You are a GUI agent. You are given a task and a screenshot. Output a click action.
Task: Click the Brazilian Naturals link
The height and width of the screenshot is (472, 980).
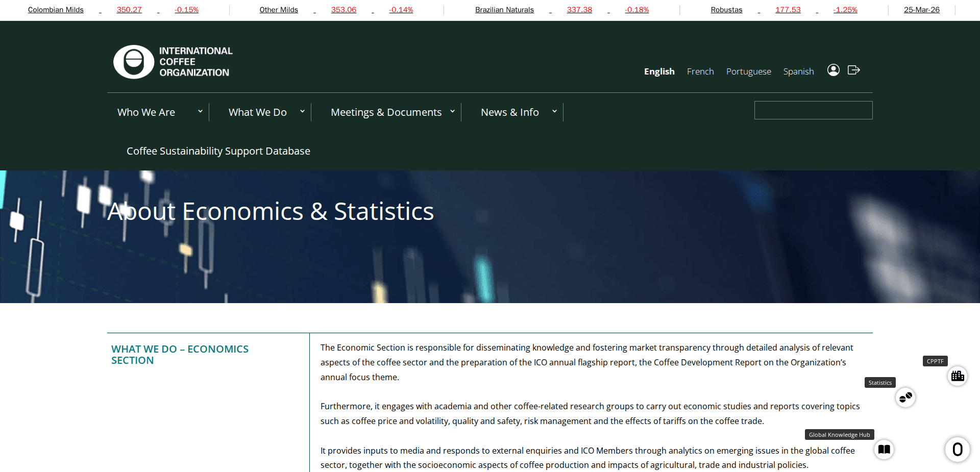[504, 9]
